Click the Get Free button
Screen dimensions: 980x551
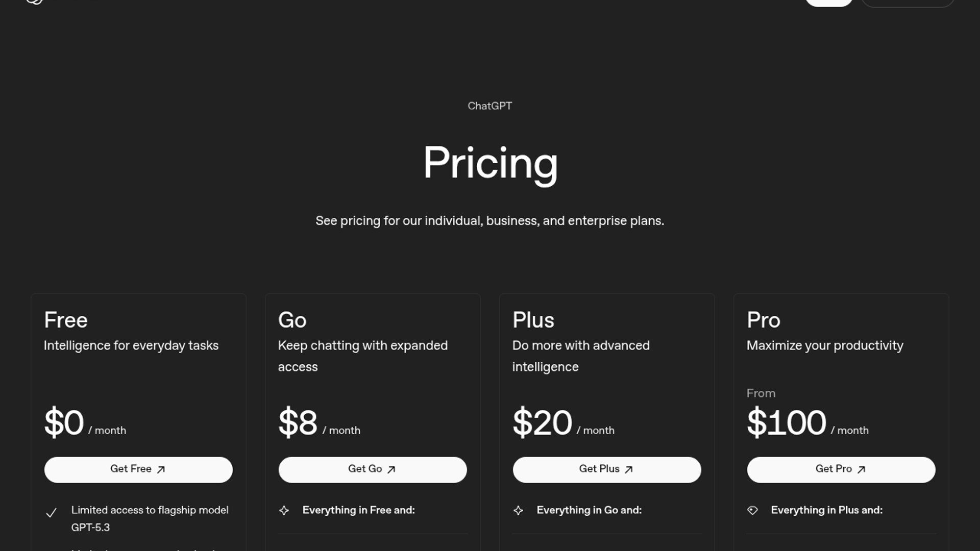(x=138, y=469)
